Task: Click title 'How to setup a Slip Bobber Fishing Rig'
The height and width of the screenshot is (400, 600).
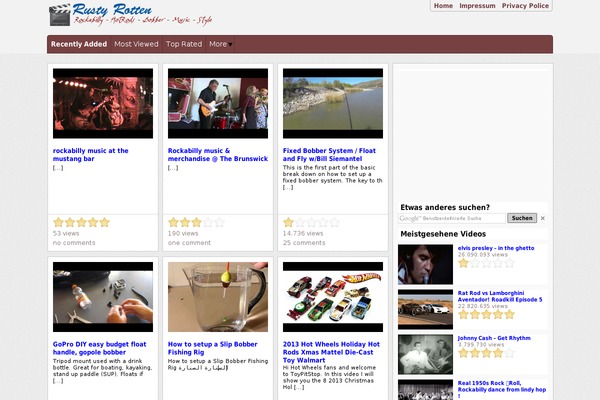Action: pos(212,348)
